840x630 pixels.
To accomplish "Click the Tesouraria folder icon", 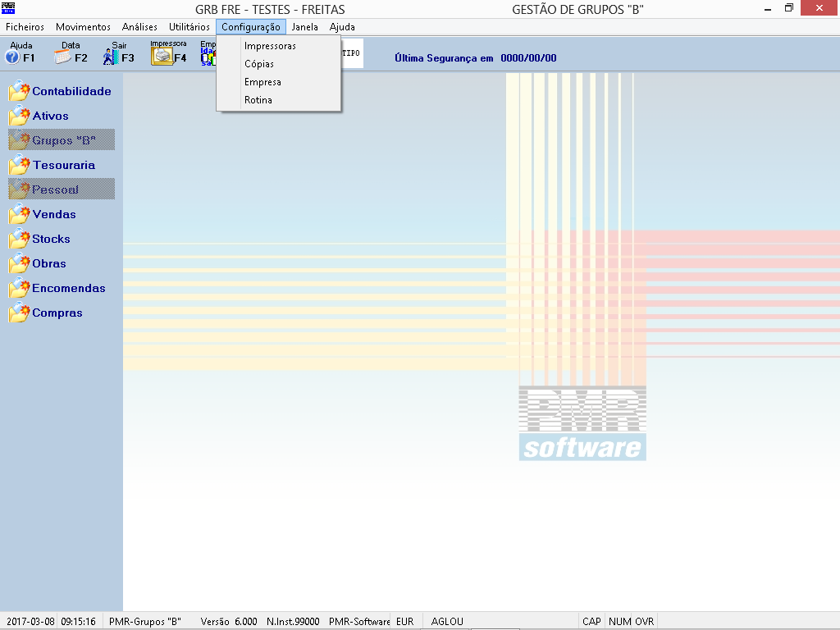I will tap(20, 165).
